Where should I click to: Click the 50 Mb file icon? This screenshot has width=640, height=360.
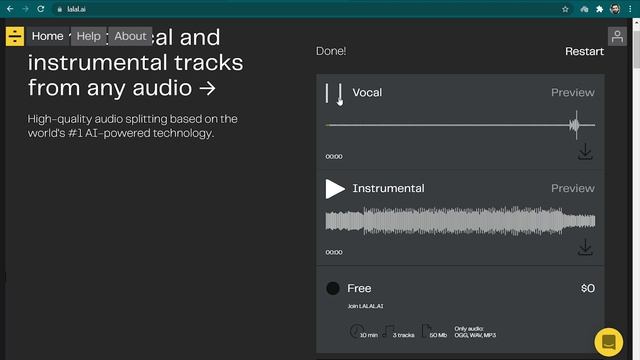tap(426, 331)
